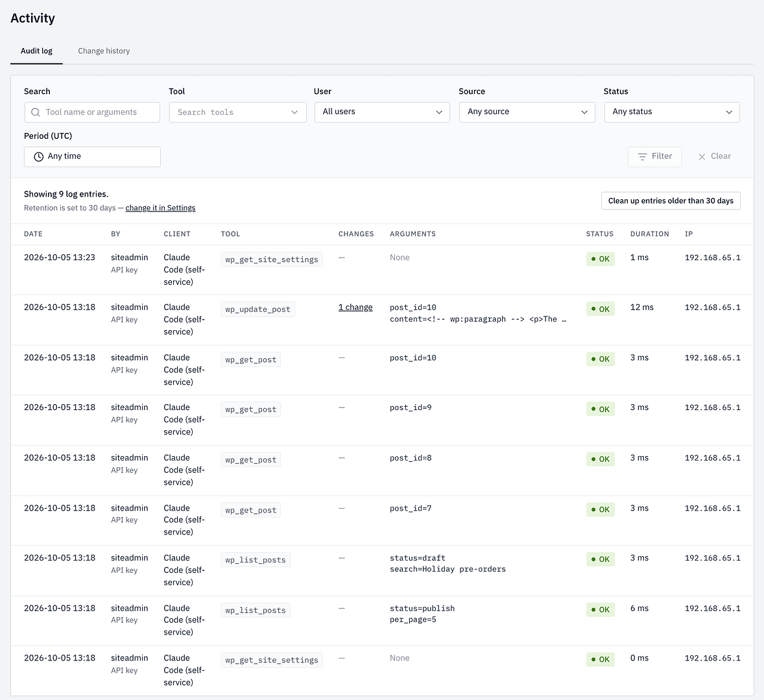Click the CLIENT column header
The height and width of the screenshot is (700, 764).
coord(177,234)
